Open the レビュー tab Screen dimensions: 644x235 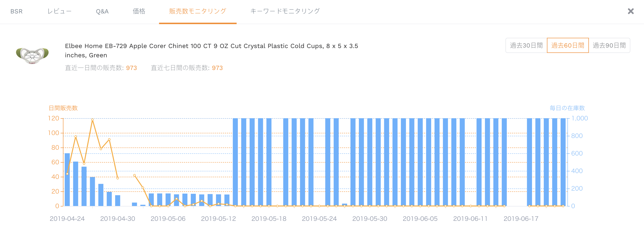pos(60,11)
